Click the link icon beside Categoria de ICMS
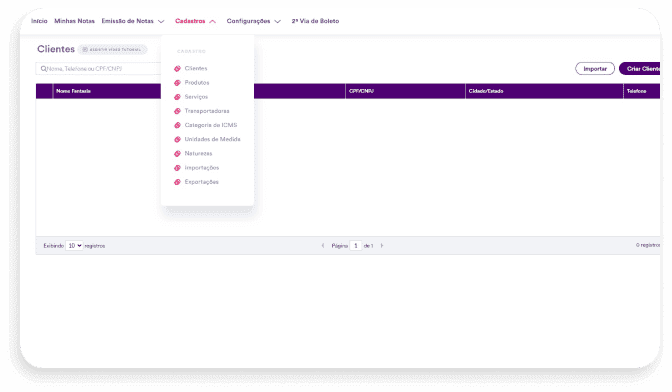 click(x=177, y=125)
